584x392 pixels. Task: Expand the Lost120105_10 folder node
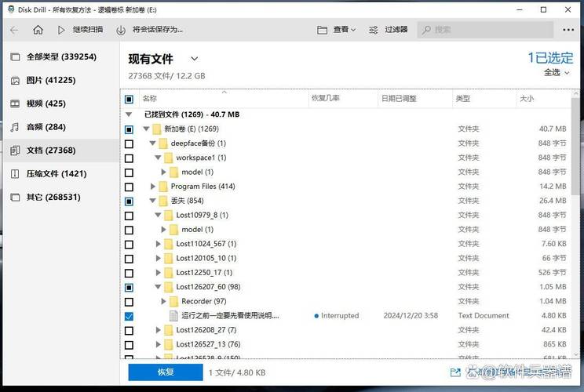pos(158,258)
